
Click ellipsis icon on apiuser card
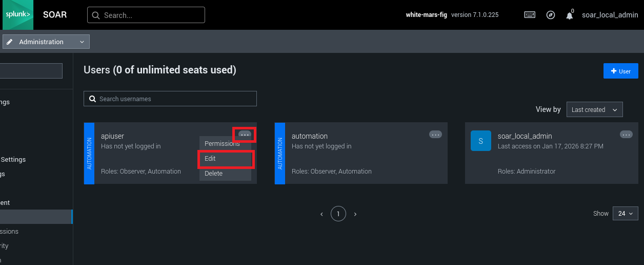[245, 135]
